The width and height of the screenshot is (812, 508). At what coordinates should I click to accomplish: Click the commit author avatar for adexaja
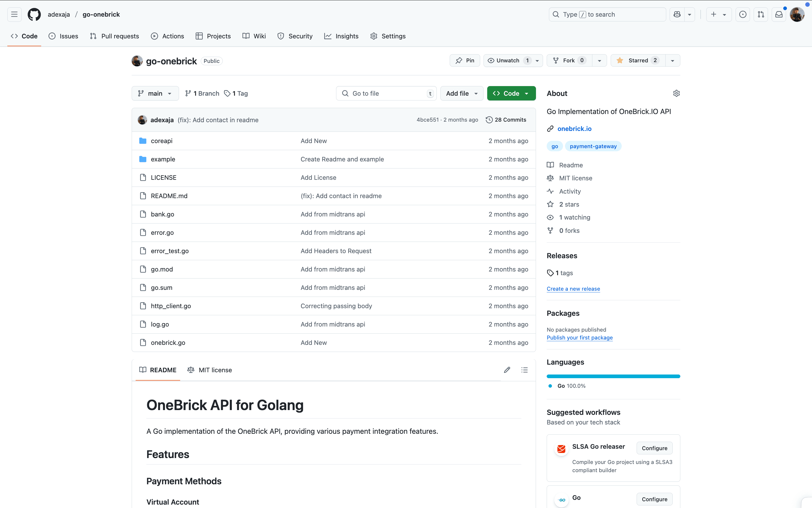click(142, 120)
